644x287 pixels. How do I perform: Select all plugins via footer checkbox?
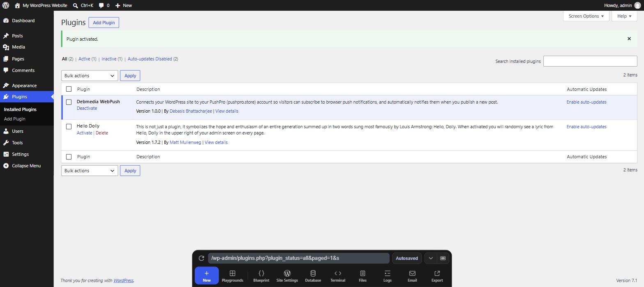(x=69, y=157)
